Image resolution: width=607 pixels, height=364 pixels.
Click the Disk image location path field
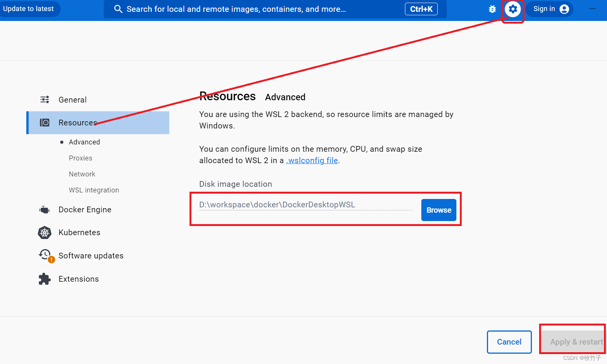coord(305,205)
